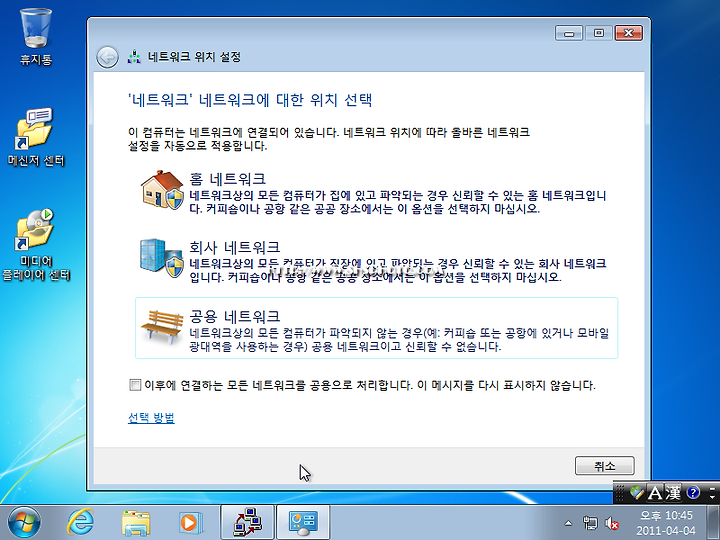The height and width of the screenshot is (540, 720).
Task: Open the 선택 방법 help link
Action: click(151, 417)
